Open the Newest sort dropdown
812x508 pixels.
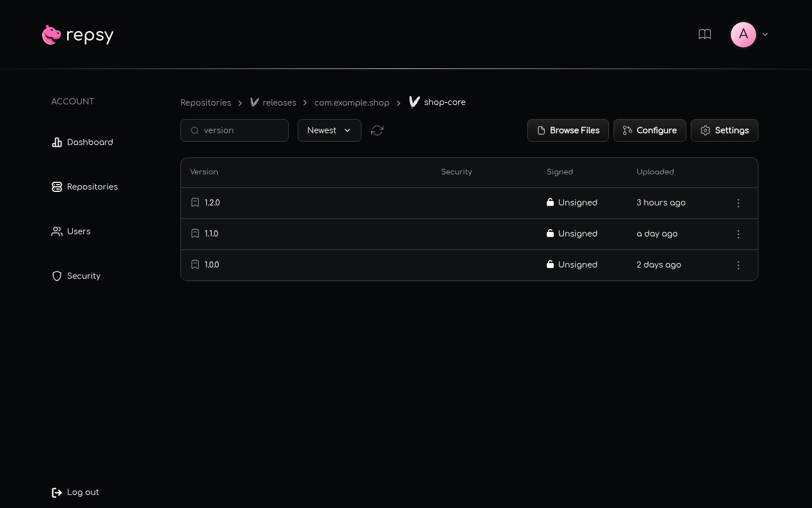[x=329, y=130]
